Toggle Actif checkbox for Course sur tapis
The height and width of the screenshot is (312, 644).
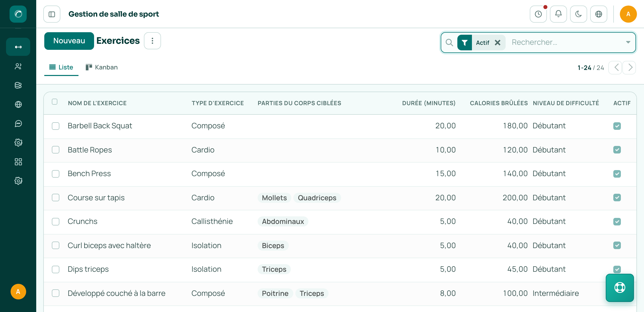[617, 198]
